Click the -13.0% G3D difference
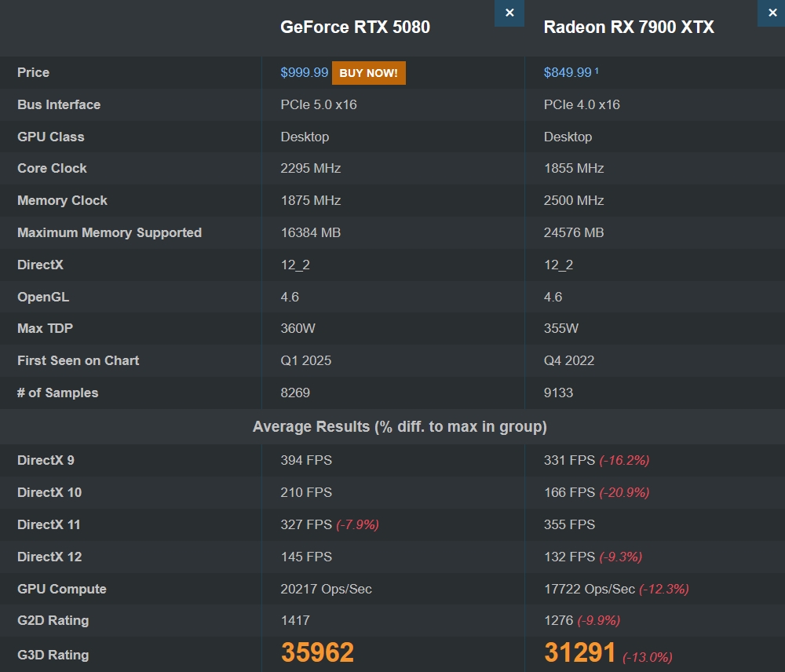The height and width of the screenshot is (672, 785). tap(648, 657)
